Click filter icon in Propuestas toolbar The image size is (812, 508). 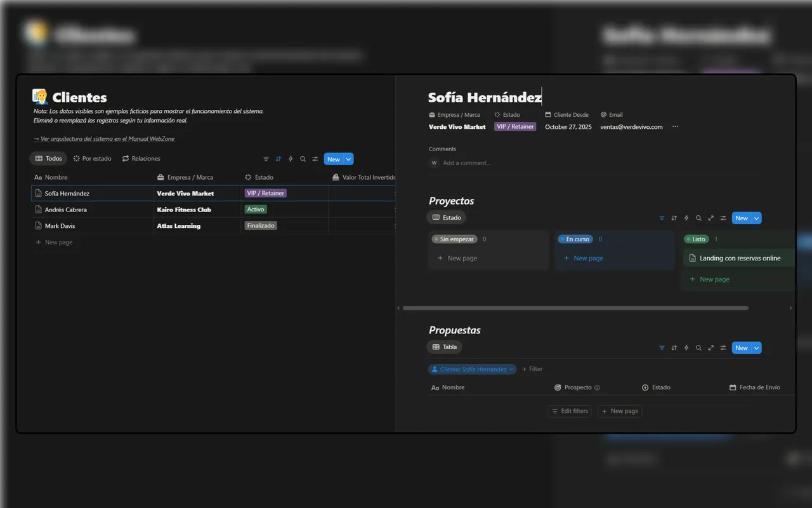pos(662,348)
